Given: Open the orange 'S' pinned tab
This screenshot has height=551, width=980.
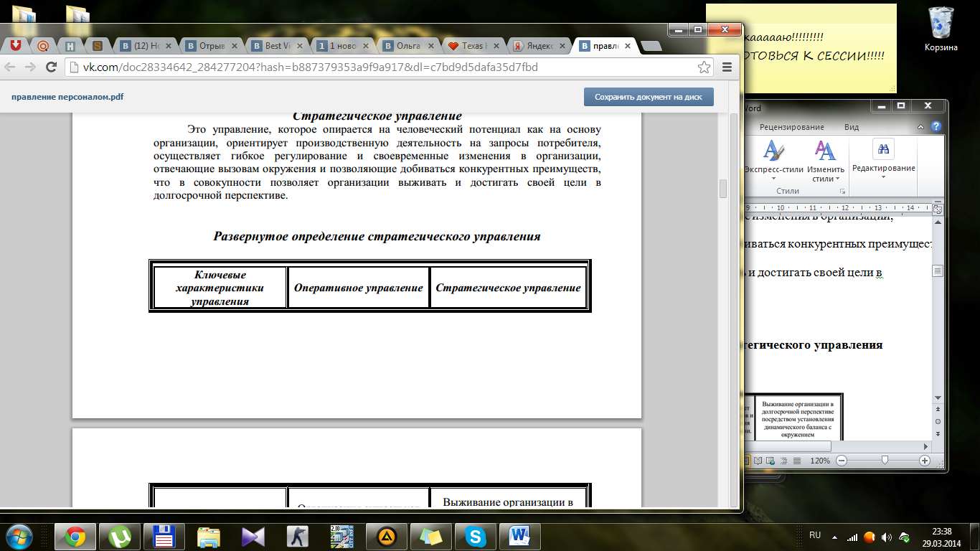Looking at the screenshot, I should pyautogui.click(x=98, y=46).
